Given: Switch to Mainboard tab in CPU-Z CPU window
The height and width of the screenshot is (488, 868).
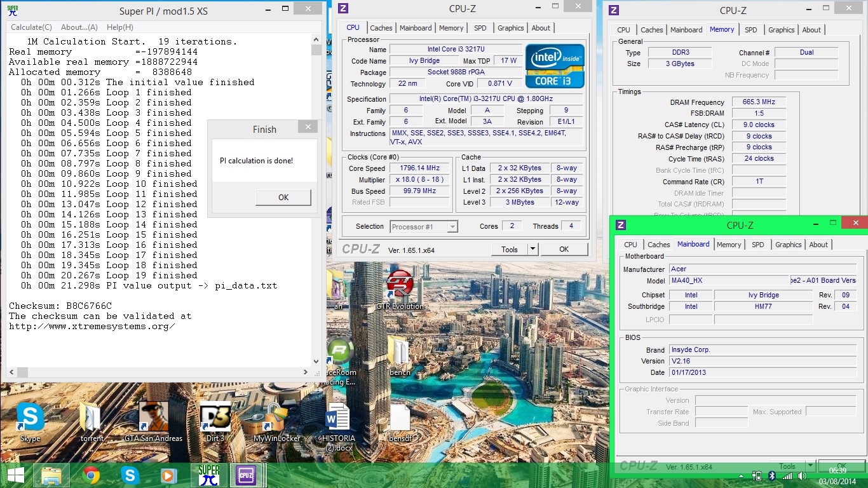Looking at the screenshot, I should click(x=416, y=28).
